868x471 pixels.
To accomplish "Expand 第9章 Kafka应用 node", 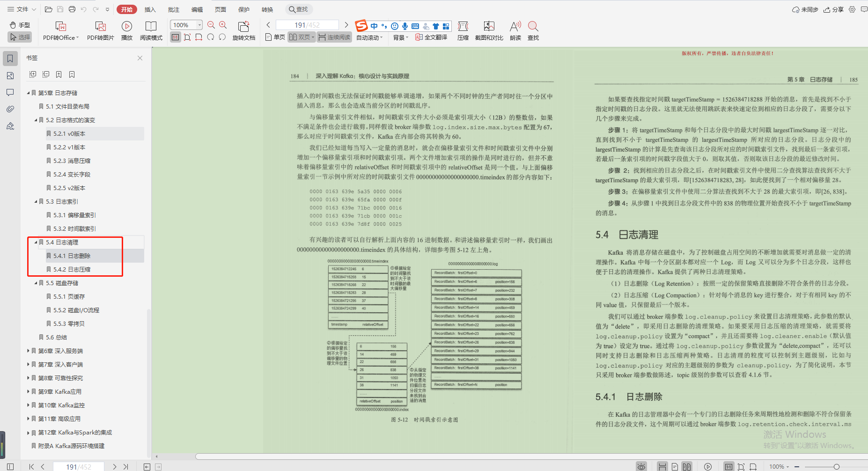I will [x=28, y=391].
